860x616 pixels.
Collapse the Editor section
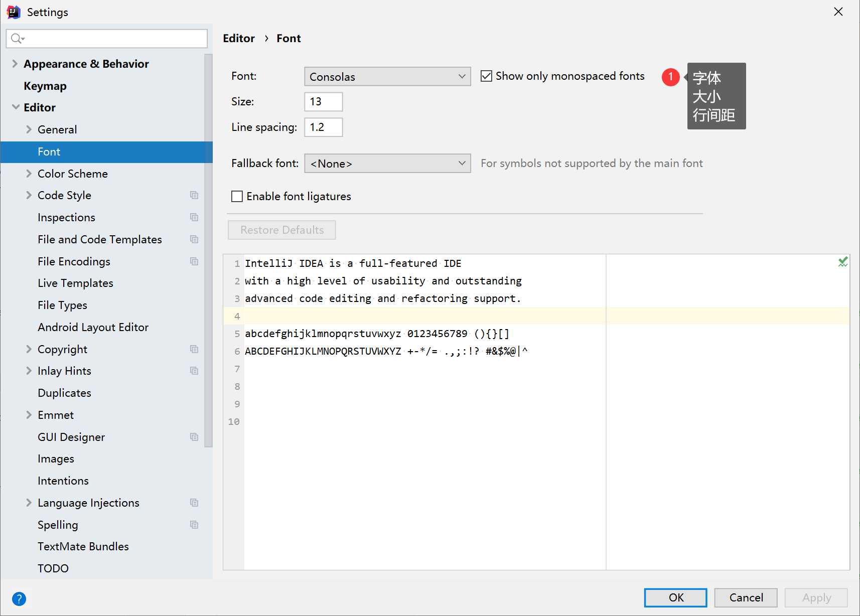pyautogui.click(x=16, y=107)
